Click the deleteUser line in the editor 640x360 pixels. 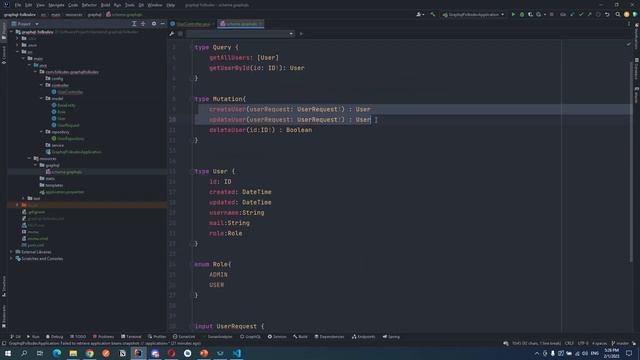click(260, 130)
